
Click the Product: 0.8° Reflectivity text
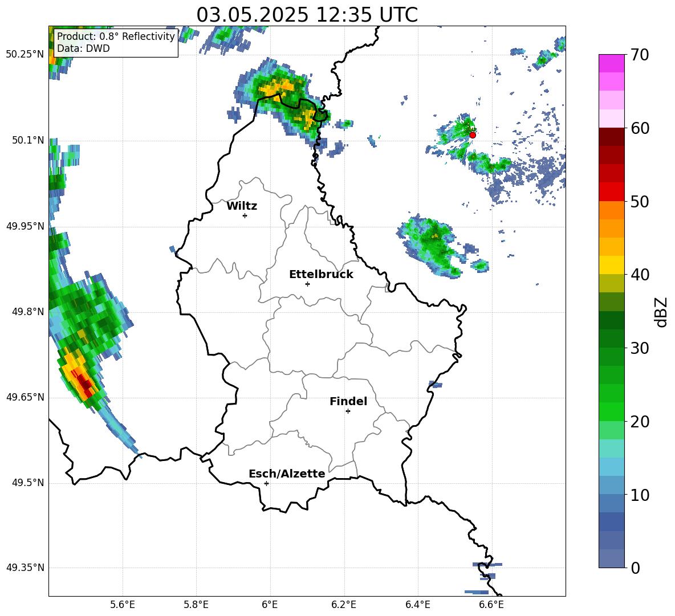pyautogui.click(x=116, y=36)
